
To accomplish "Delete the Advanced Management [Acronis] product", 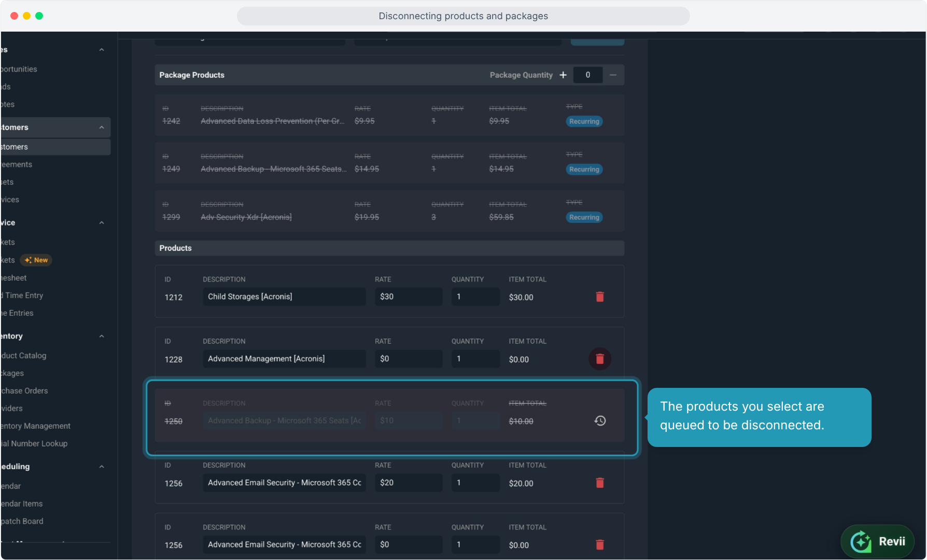I will click(x=600, y=359).
